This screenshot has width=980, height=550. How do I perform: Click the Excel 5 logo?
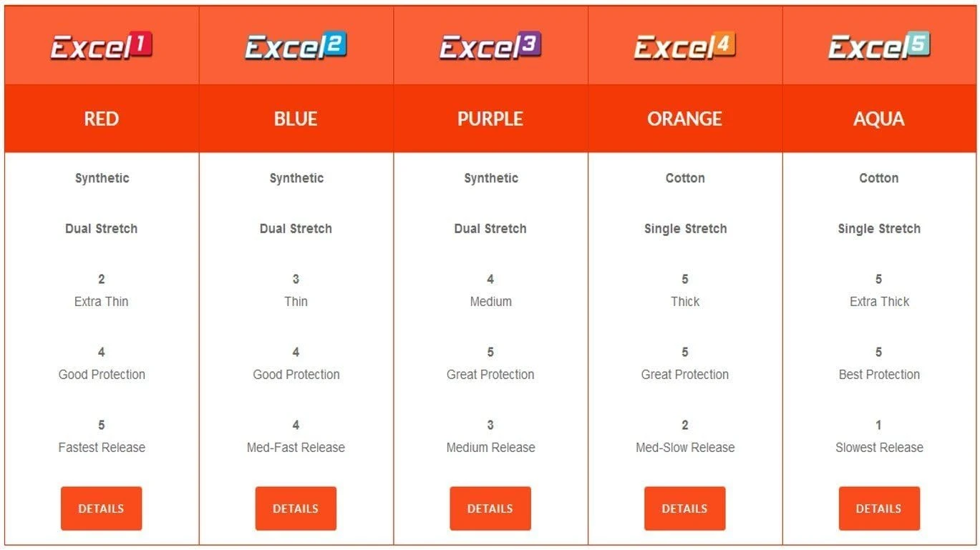[879, 46]
